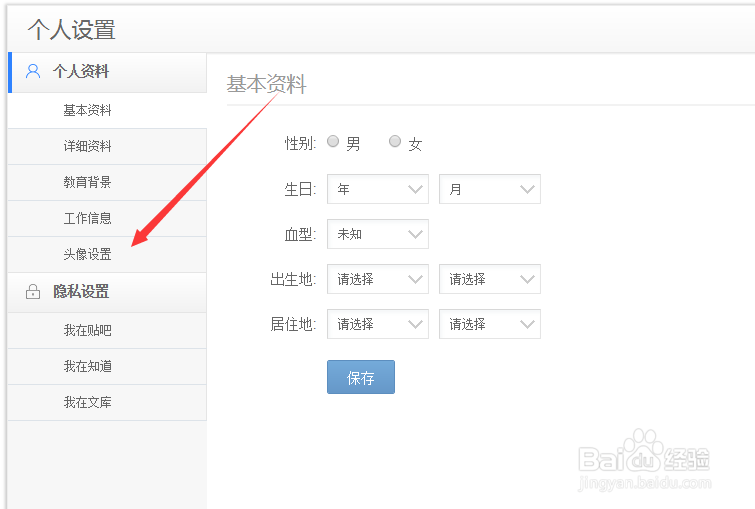Select the 女 gender radio button

click(395, 141)
